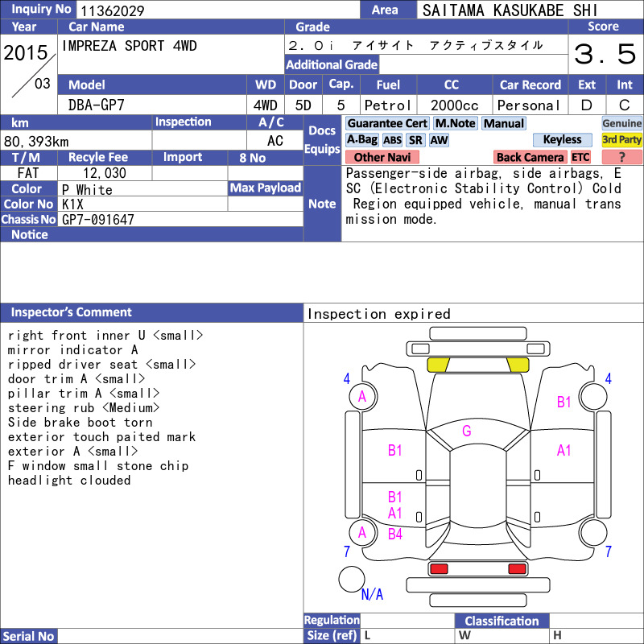644x644 pixels.
Task: Click the red question mark badge
Action: pos(621,157)
